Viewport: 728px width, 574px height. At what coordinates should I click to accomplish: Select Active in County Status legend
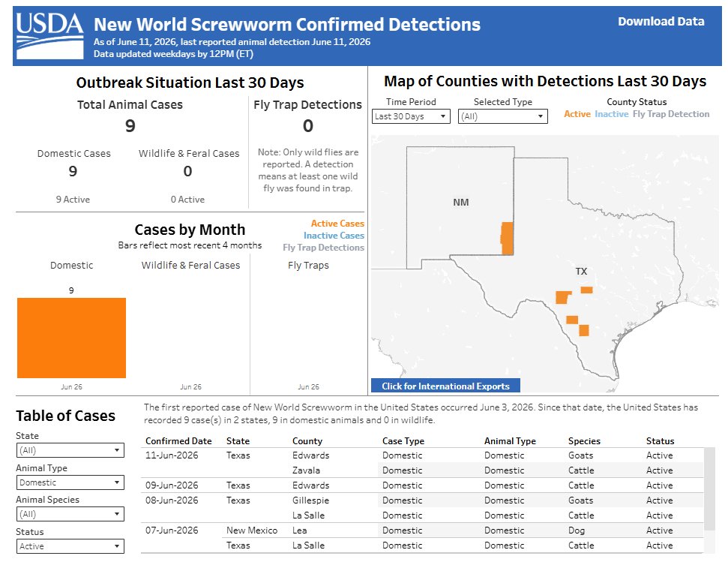[x=577, y=114]
